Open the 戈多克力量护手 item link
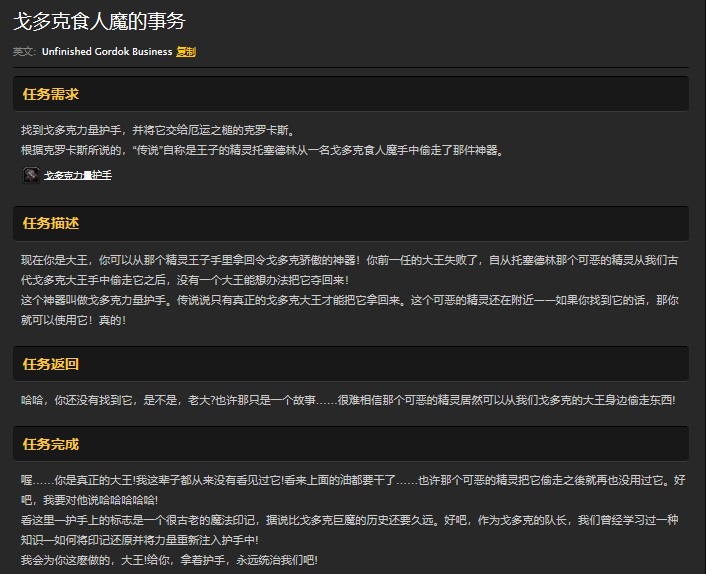706x574 pixels. (x=77, y=175)
